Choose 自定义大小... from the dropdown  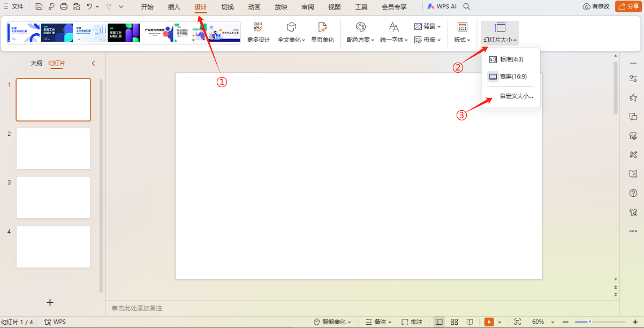516,96
